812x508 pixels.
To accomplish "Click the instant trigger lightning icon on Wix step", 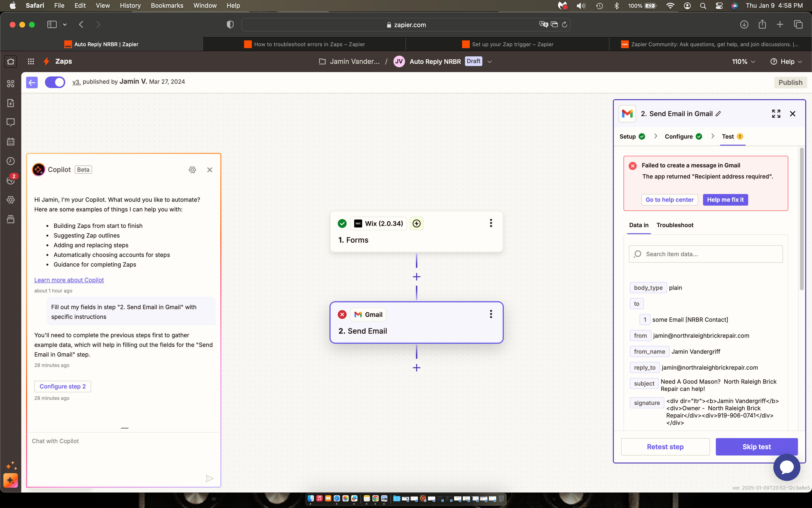I will tap(416, 224).
